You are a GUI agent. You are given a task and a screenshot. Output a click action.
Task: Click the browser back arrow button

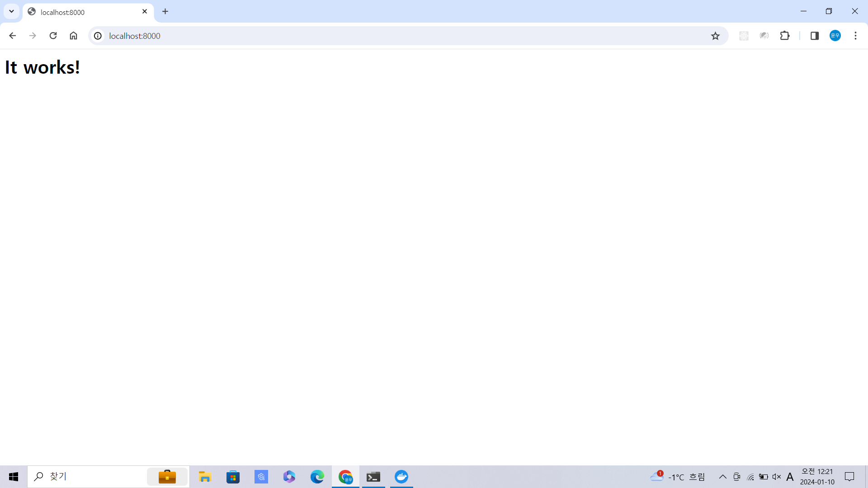pyautogui.click(x=12, y=36)
